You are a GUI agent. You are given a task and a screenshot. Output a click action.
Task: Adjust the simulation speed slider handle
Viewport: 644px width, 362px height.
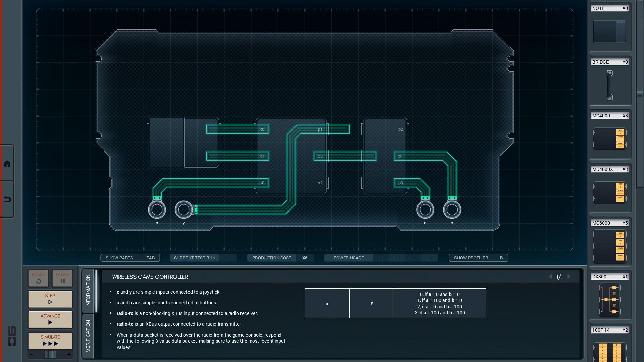(50, 354)
